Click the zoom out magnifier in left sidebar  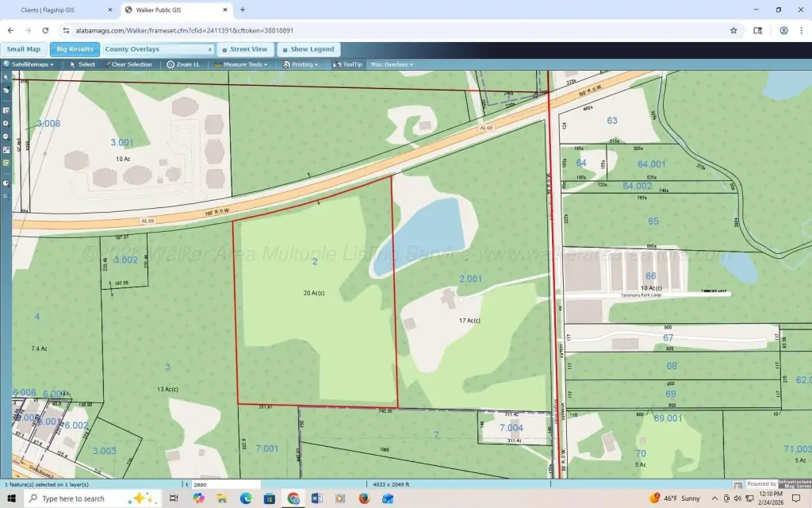click(6, 137)
